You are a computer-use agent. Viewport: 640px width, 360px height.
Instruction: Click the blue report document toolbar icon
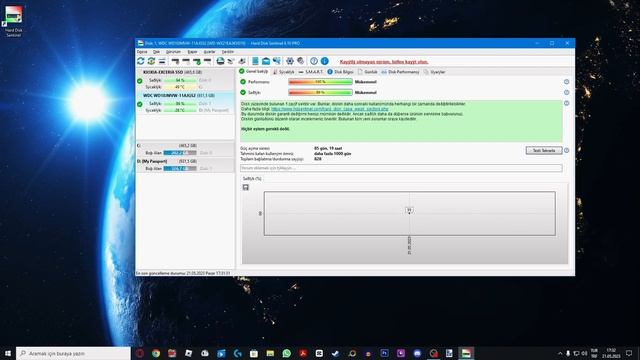pos(255,61)
